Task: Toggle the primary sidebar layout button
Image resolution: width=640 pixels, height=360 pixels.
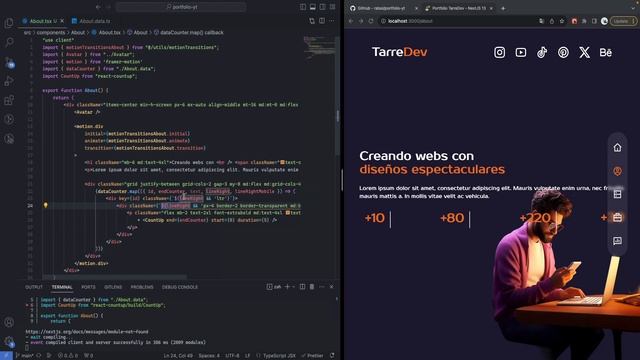Action: click(303, 7)
